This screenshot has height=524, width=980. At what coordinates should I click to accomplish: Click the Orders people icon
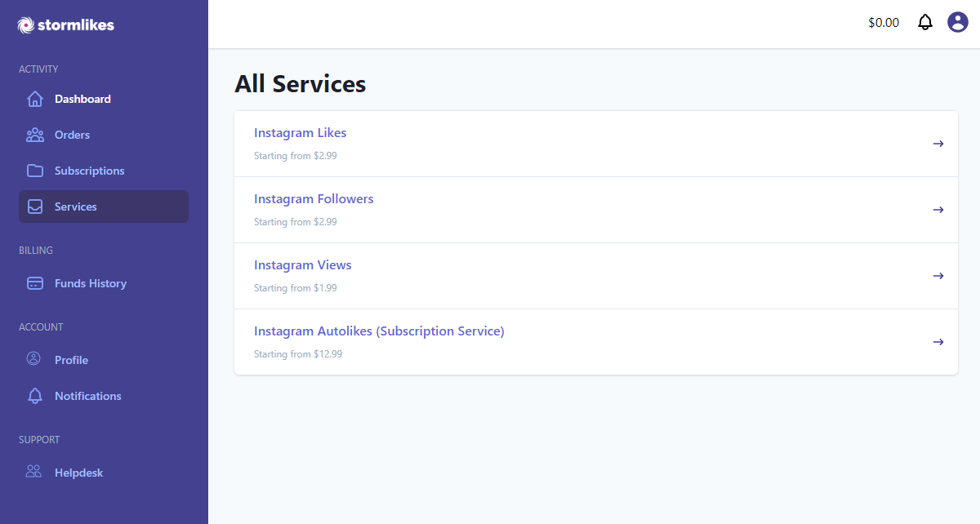(35, 135)
